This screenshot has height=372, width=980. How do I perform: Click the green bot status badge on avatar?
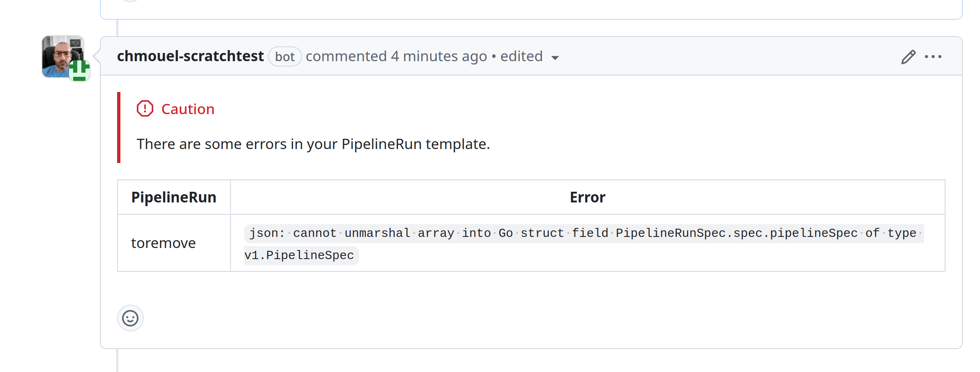[x=78, y=71]
